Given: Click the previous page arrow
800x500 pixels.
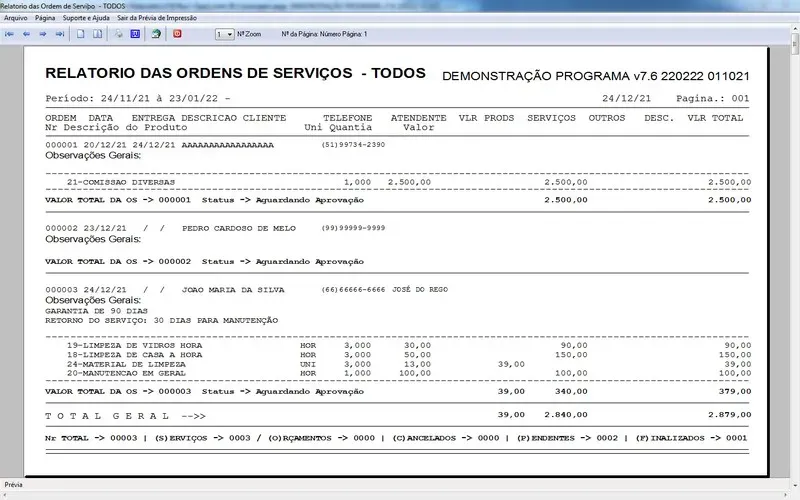Looking at the screenshot, I should (x=26, y=34).
